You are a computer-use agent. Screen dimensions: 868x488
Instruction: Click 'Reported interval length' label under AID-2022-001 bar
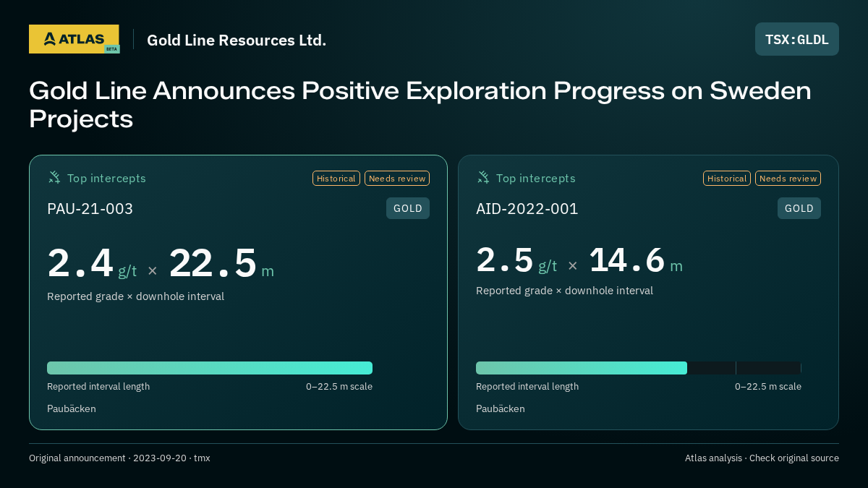(527, 387)
